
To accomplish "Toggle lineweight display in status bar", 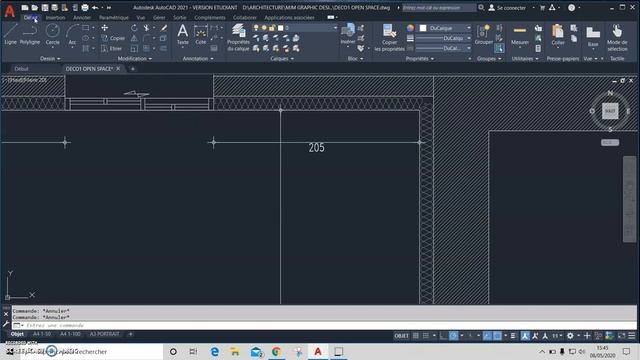I will point(513,336).
